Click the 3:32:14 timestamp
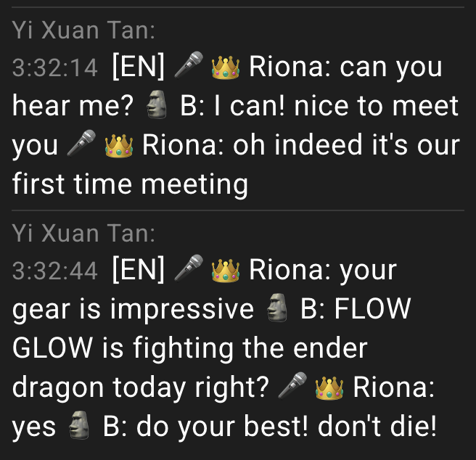The width and height of the screenshot is (476, 460). 55,67
